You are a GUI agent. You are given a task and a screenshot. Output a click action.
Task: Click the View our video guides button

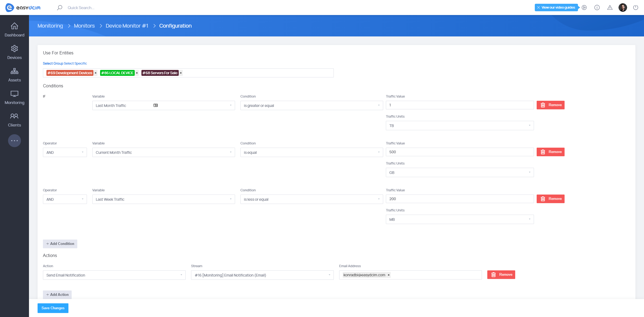click(558, 8)
